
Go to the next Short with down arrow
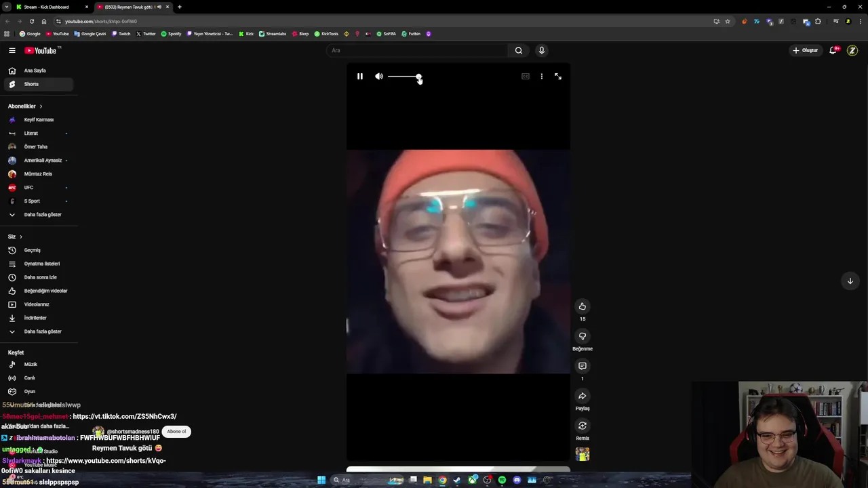click(x=850, y=281)
